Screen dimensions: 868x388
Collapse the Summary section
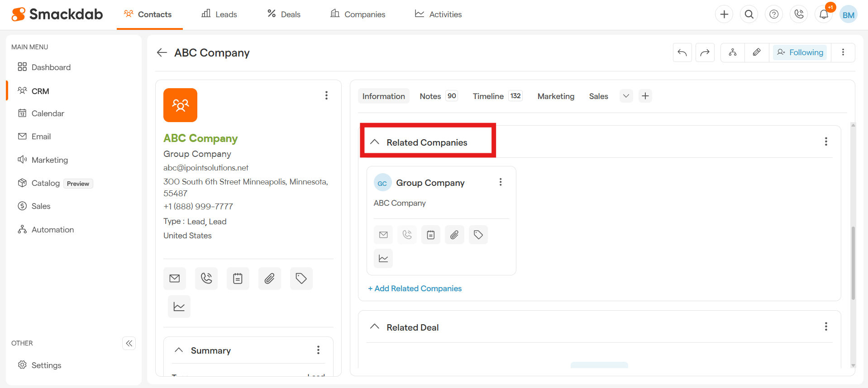click(x=179, y=350)
